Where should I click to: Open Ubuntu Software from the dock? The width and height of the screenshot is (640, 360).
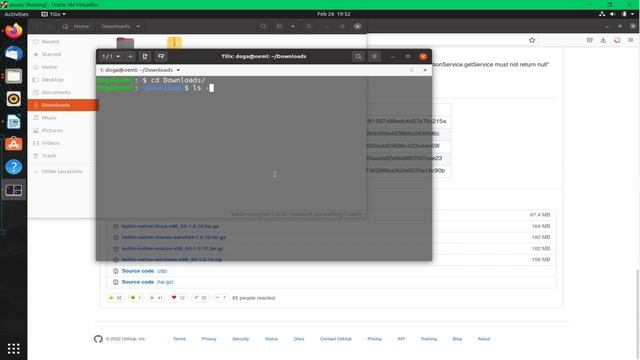pos(13,144)
